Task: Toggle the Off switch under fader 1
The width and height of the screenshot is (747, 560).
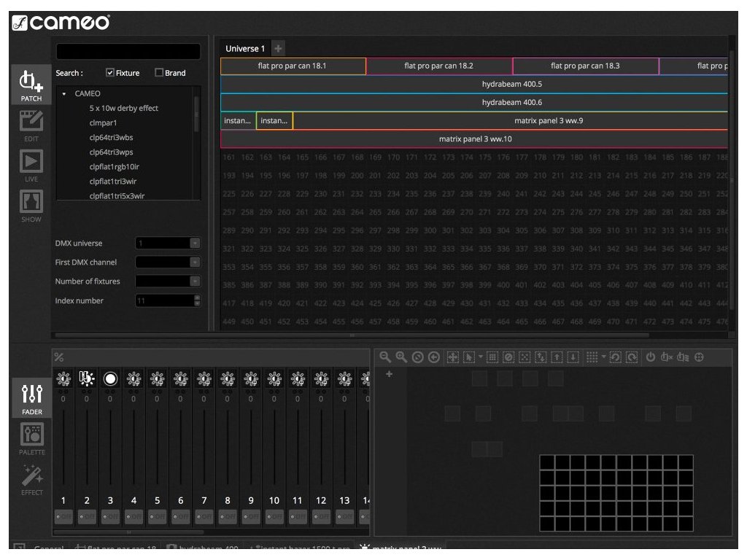Action: (x=63, y=516)
